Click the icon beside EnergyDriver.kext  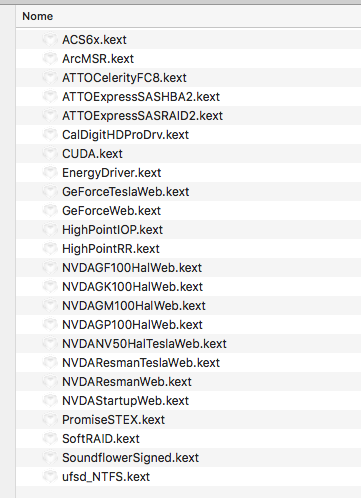pyautogui.click(x=50, y=172)
